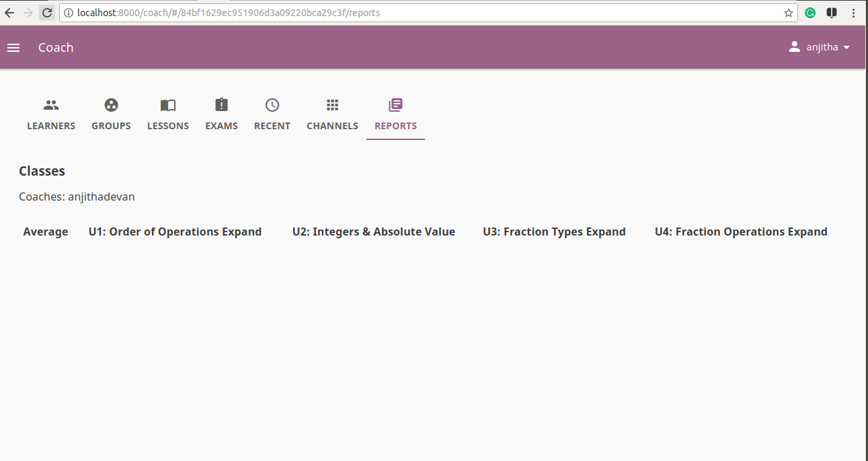Click the Recent clock icon

(x=272, y=105)
